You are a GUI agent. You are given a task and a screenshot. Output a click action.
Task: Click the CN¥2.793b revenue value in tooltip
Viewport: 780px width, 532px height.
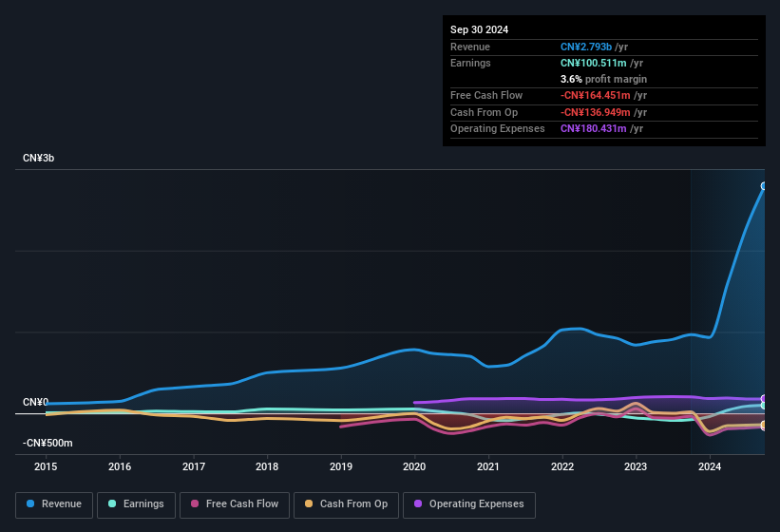pos(586,47)
